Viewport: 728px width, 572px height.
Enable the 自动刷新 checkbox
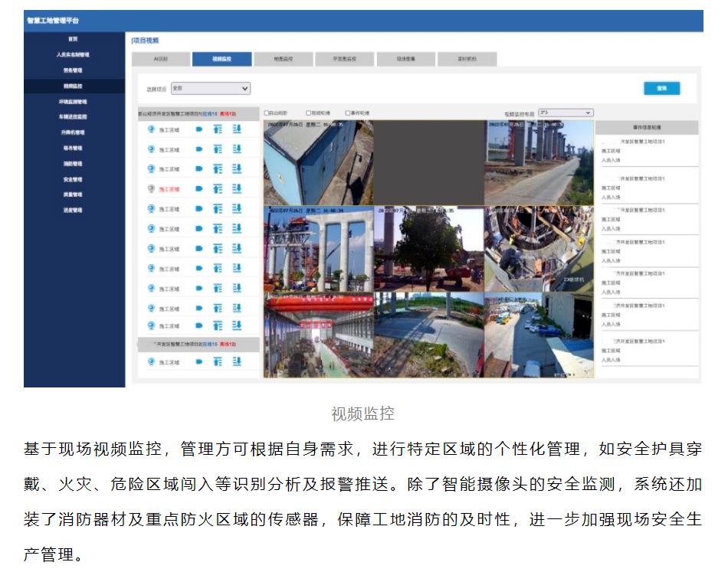266,112
